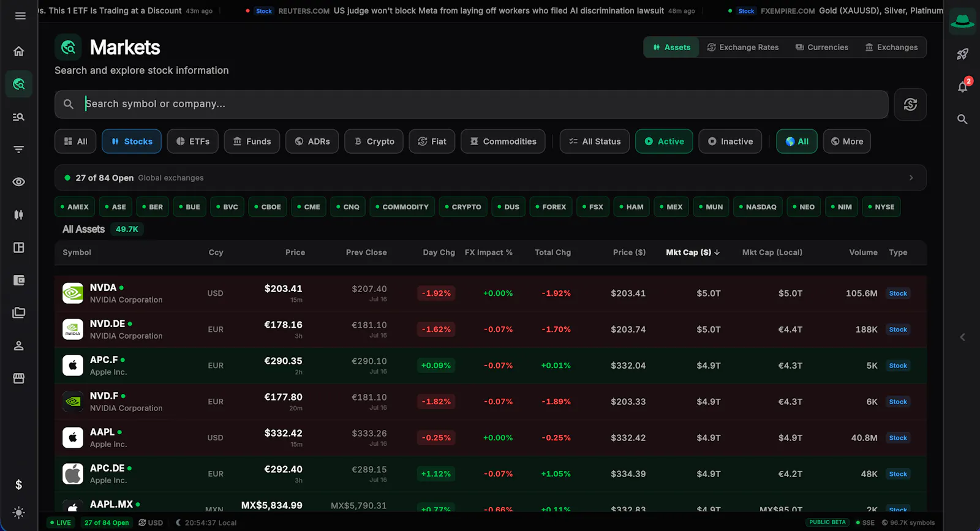Toggle the Commodities filter
Viewport: 980px width, 531px height.
tap(503, 141)
